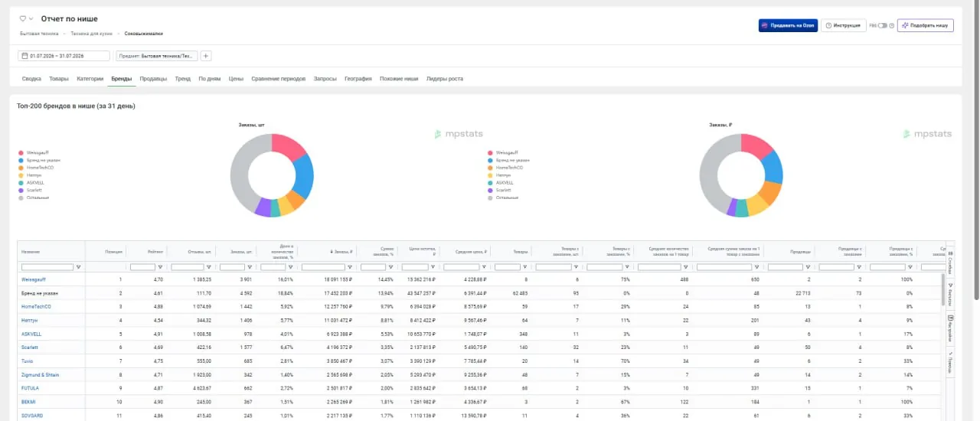Open the Запросы tab
980x421 pixels.
tap(325, 79)
